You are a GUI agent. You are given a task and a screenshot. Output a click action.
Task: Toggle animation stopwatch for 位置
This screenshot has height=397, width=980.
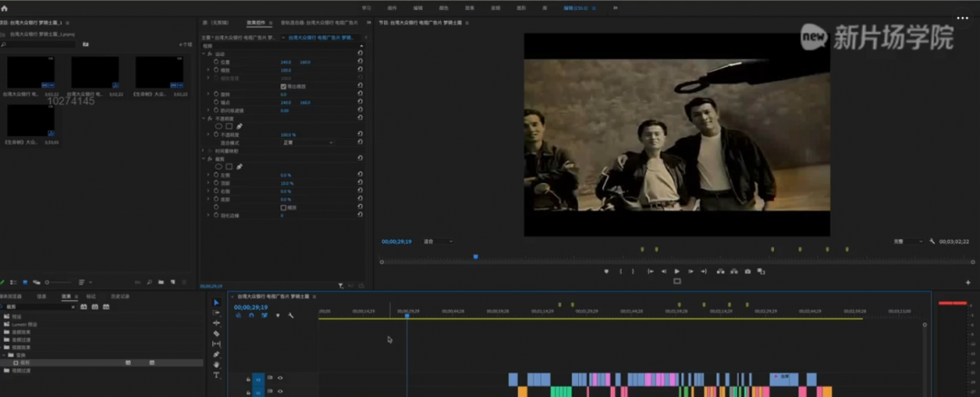[216, 63]
